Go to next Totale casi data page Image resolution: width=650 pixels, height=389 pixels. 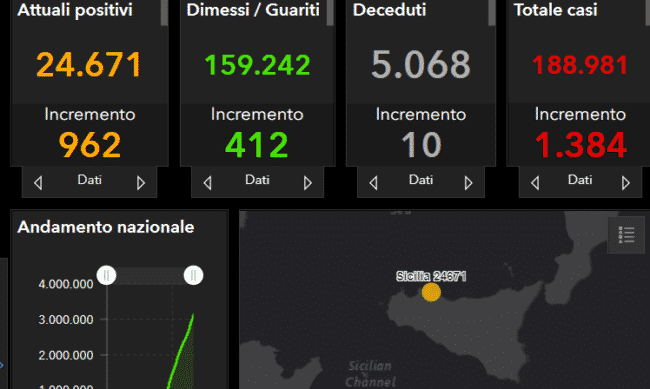(626, 182)
